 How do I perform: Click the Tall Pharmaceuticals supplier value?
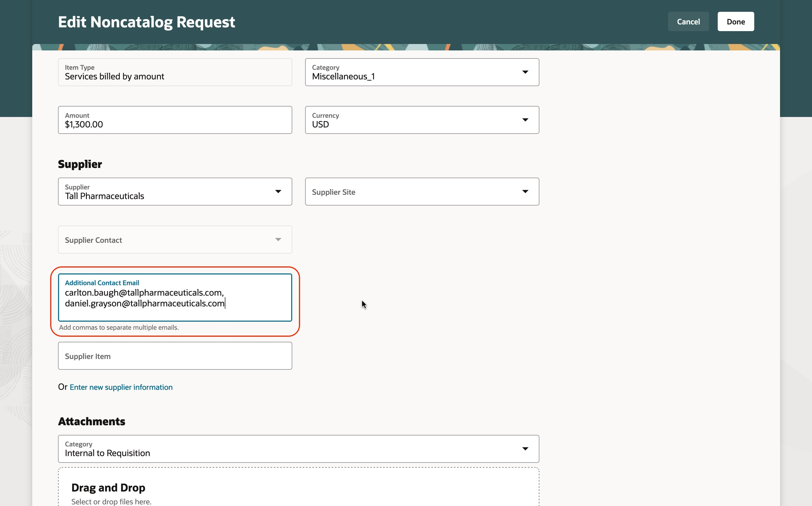(104, 196)
